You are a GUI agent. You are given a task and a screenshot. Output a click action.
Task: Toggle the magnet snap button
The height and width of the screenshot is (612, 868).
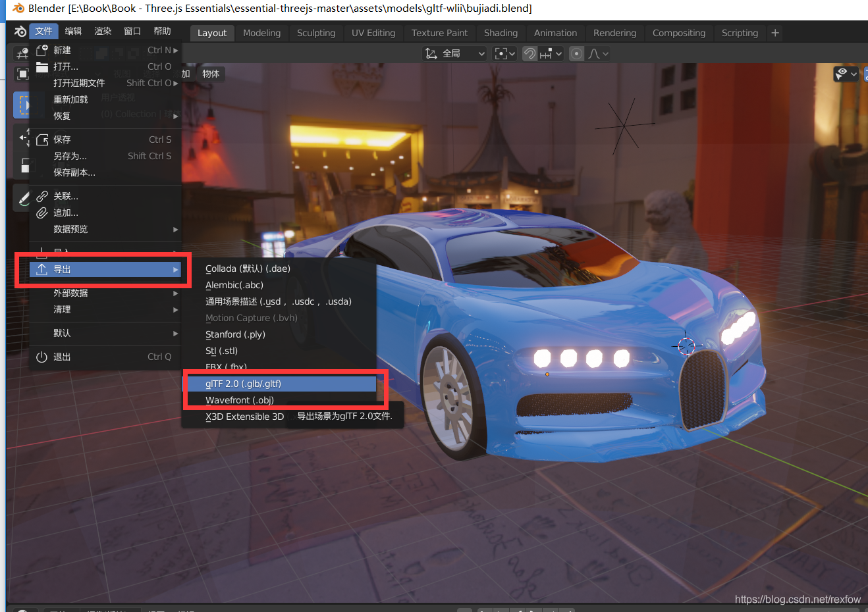tap(529, 53)
